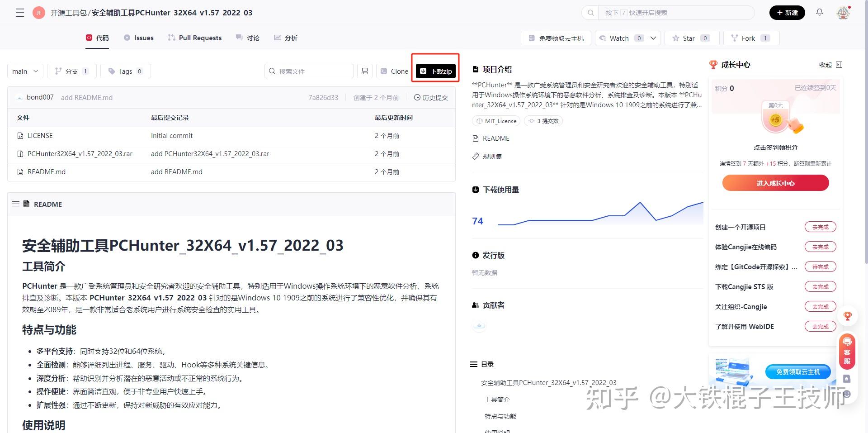Collapse the 成长中心 panel via 收起
Viewport: 868px width, 433px height.
[x=826, y=65]
